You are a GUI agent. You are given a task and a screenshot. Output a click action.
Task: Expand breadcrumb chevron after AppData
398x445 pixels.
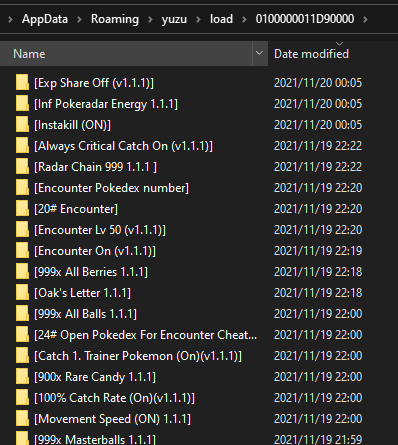pyautogui.click(x=79, y=19)
